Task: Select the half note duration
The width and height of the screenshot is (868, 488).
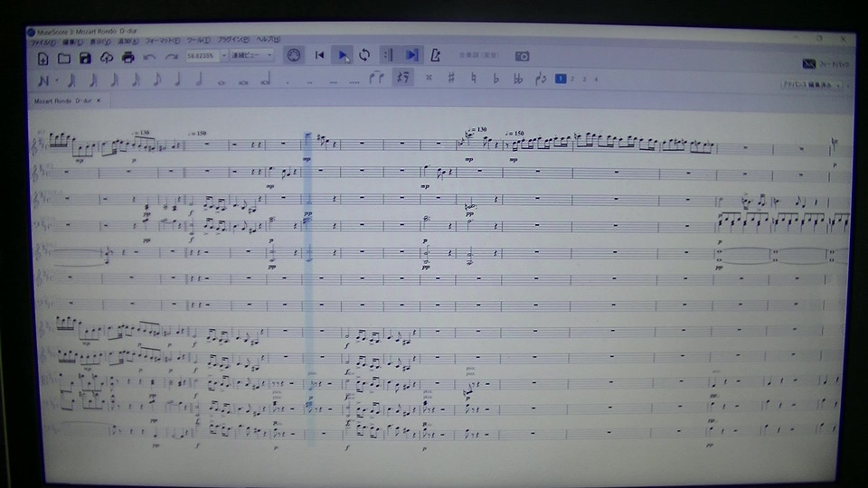Action: pos(199,80)
